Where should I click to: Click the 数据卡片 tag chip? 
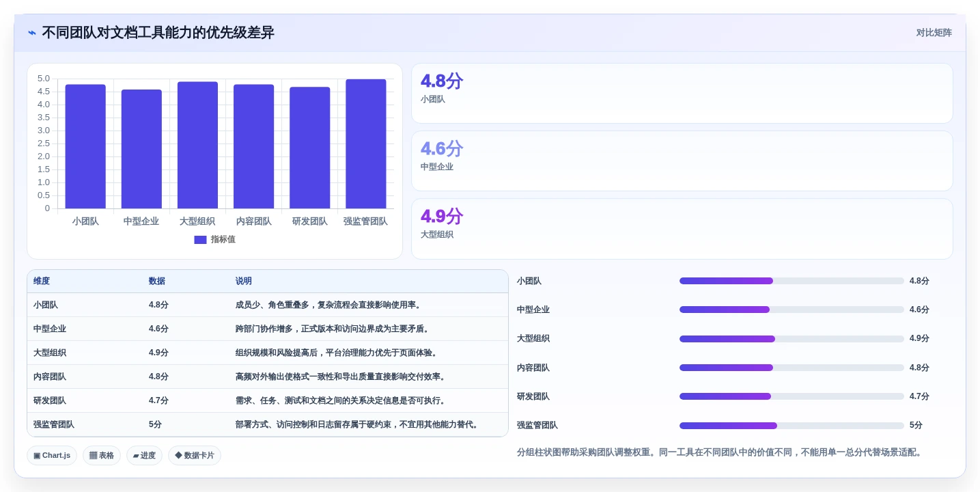pyautogui.click(x=195, y=456)
